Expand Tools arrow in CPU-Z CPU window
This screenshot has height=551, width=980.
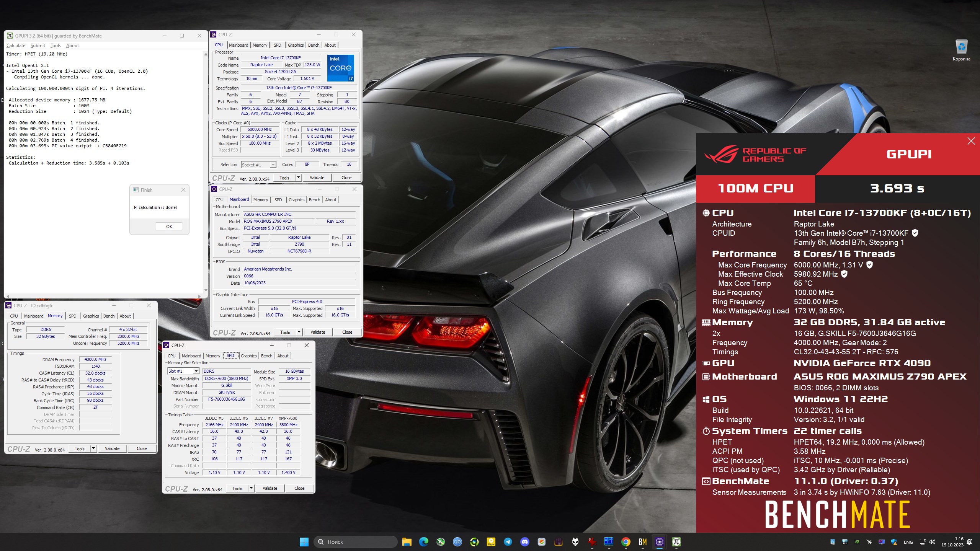coord(298,178)
